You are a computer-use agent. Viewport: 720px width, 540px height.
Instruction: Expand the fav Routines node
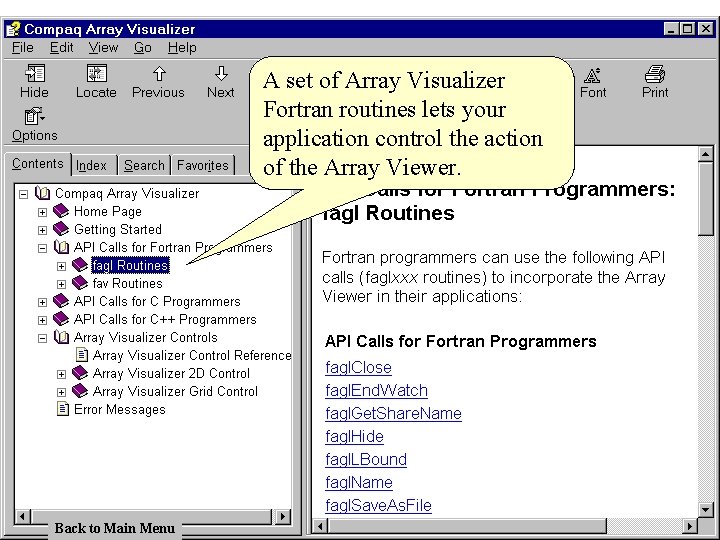point(61,284)
